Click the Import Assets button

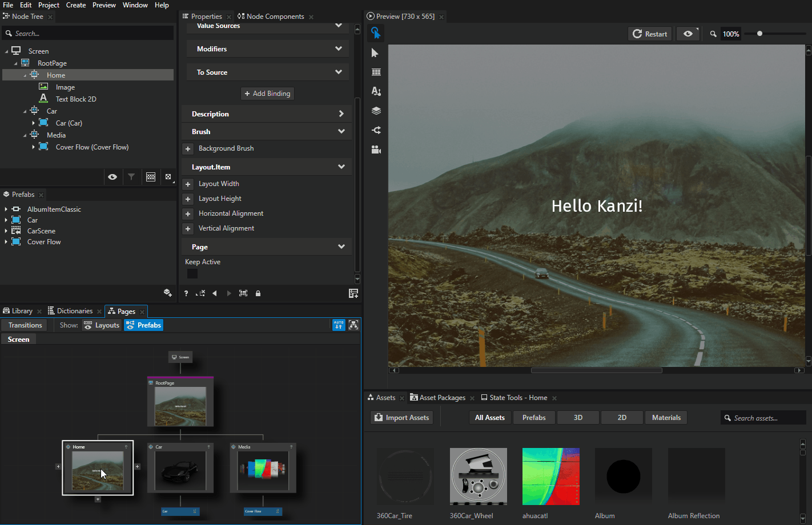[401, 417]
